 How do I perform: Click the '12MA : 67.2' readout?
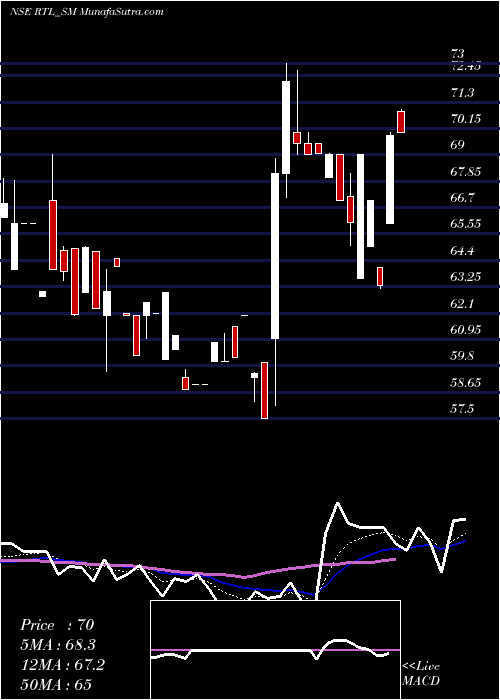point(62,665)
